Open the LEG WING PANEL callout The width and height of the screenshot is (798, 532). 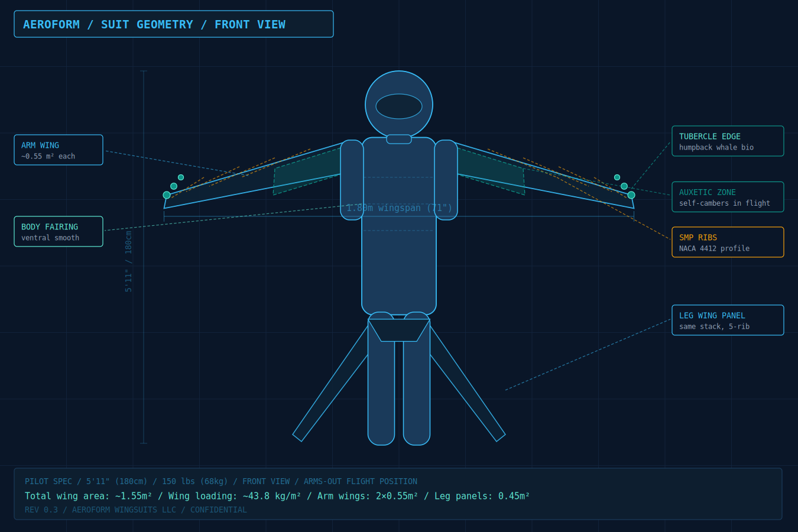pyautogui.click(x=728, y=320)
